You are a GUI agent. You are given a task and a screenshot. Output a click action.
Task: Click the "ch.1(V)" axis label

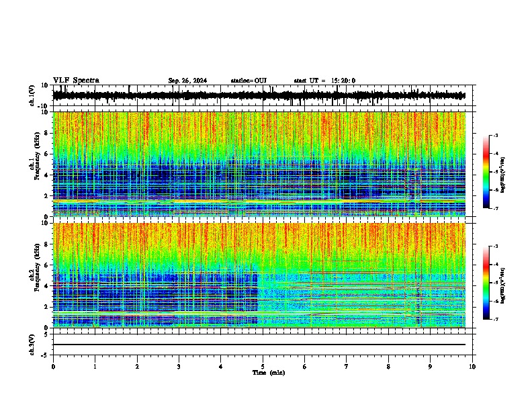32,95
